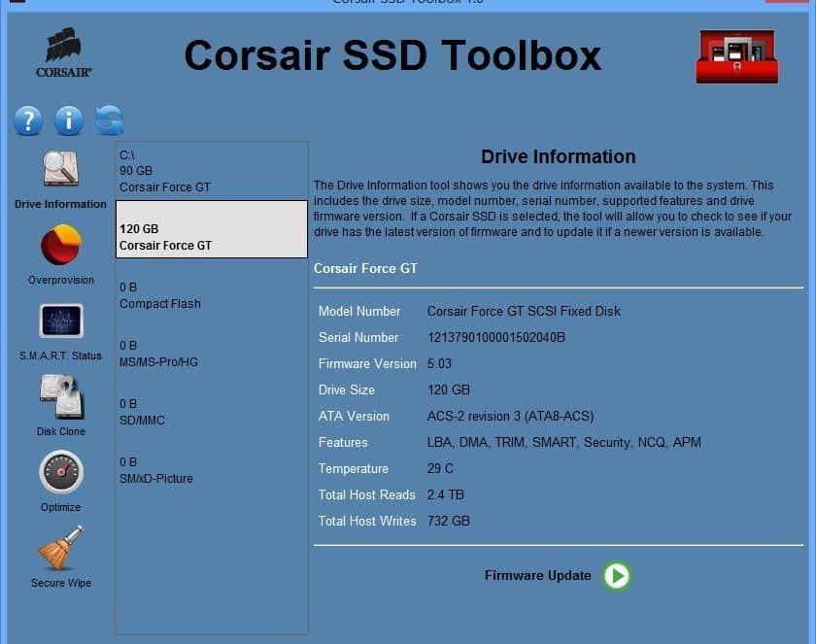The width and height of the screenshot is (816, 644).
Task: Click the Total Host Reads label
Action: (x=367, y=494)
